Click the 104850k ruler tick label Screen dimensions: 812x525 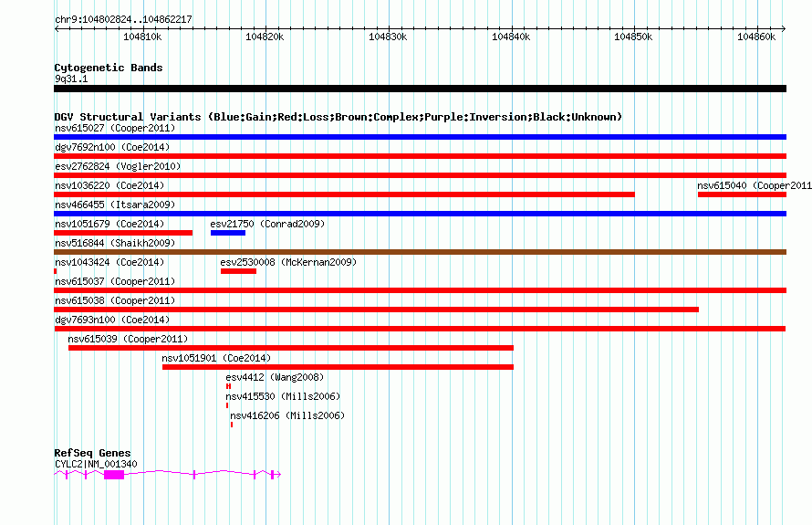click(x=633, y=37)
